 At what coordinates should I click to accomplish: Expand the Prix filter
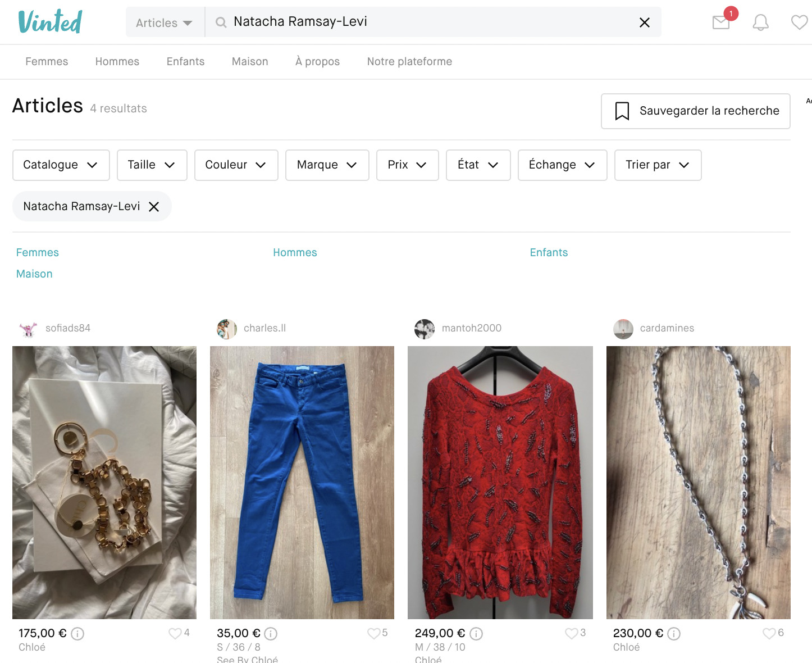[407, 165]
